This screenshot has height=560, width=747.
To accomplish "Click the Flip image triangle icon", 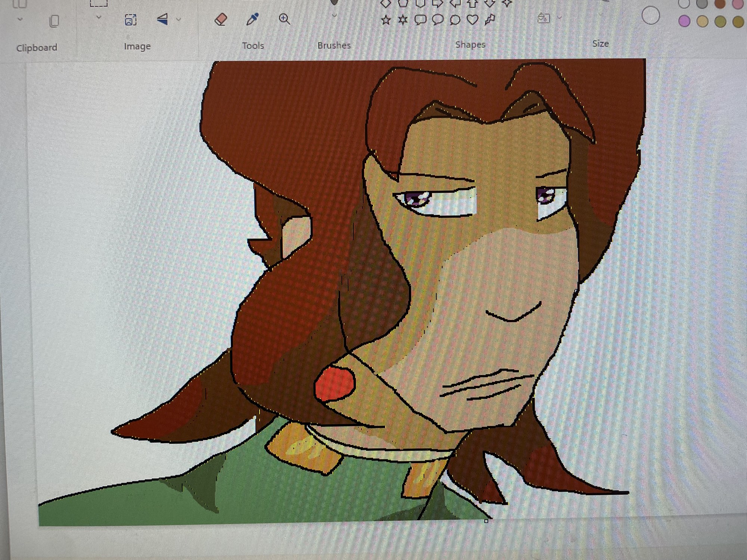I will (x=162, y=19).
